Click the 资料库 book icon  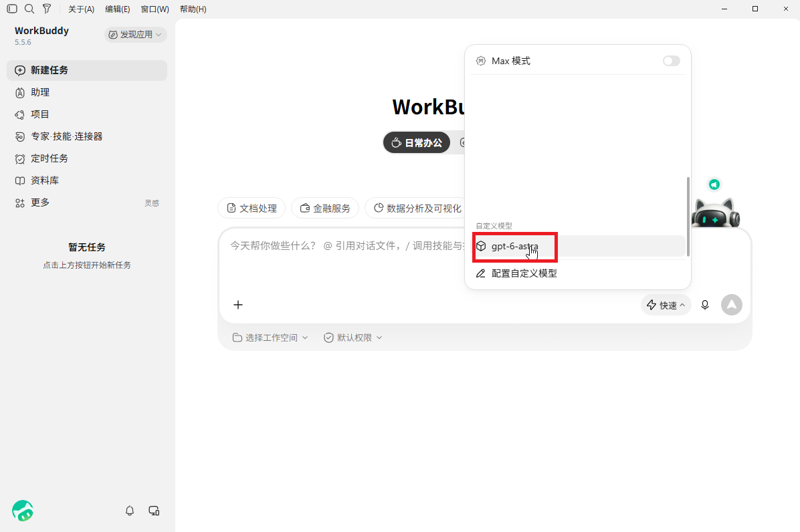click(20, 181)
